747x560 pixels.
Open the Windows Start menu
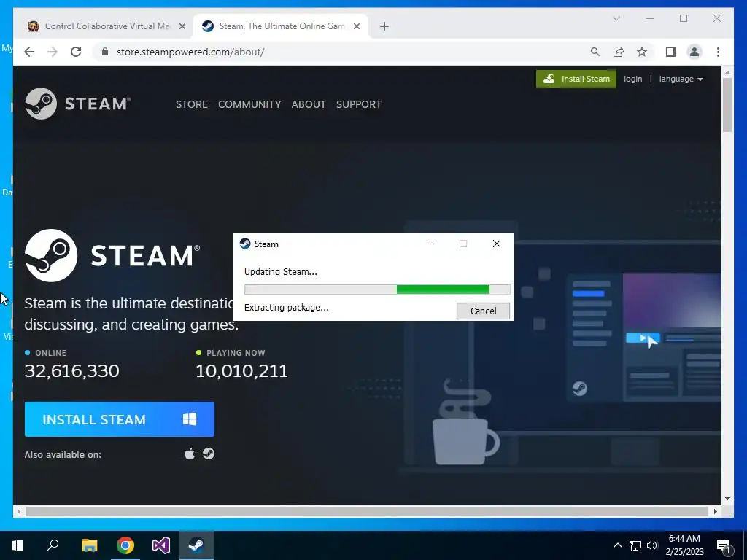coord(18,545)
